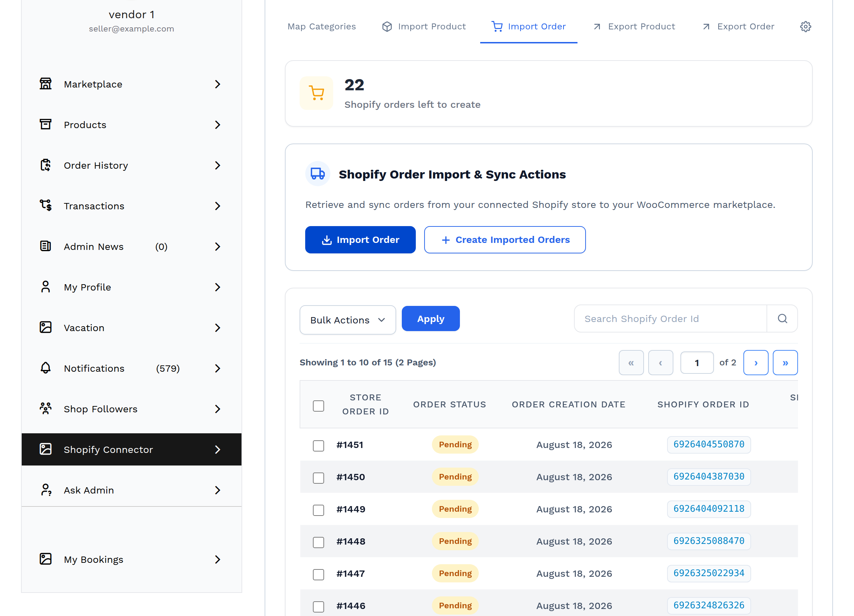This screenshot has height=616, width=854.
Task: Click the magnifier search icon button
Action: pyautogui.click(x=783, y=318)
